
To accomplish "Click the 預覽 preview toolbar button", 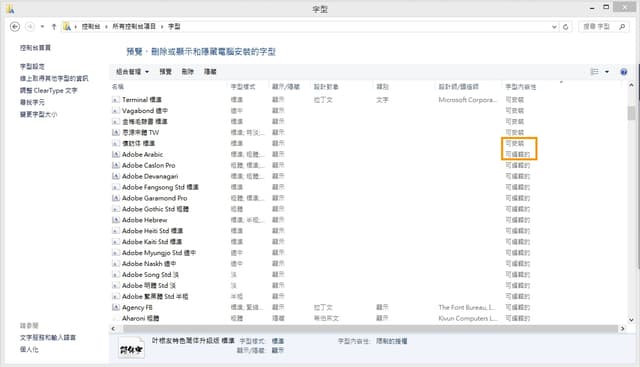I will click(165, 72).
